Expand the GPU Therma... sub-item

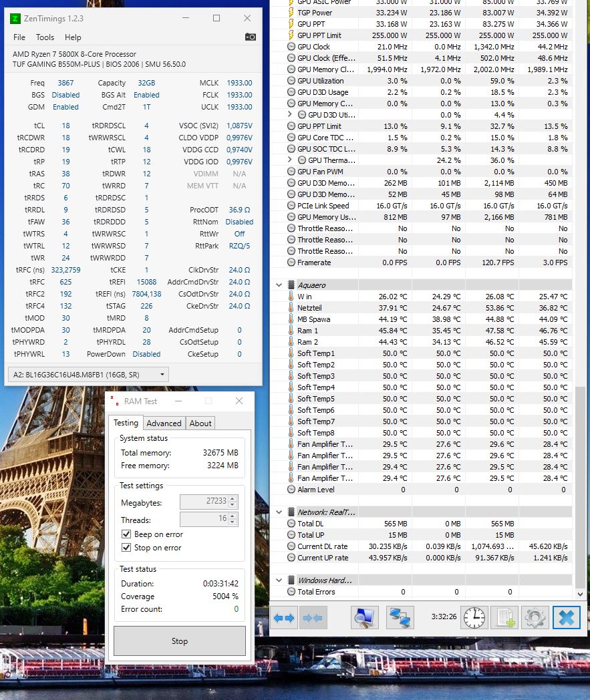[289, 160]
